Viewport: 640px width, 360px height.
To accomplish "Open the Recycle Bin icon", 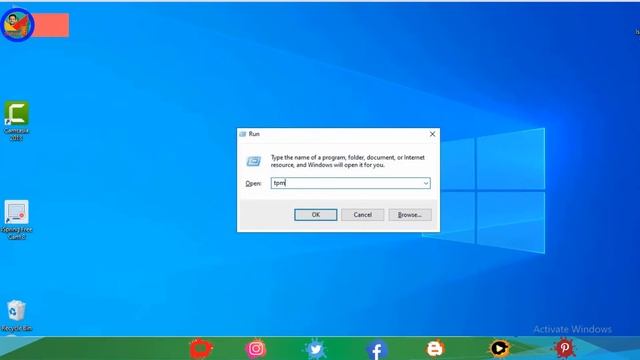I will tap(16, 316).
